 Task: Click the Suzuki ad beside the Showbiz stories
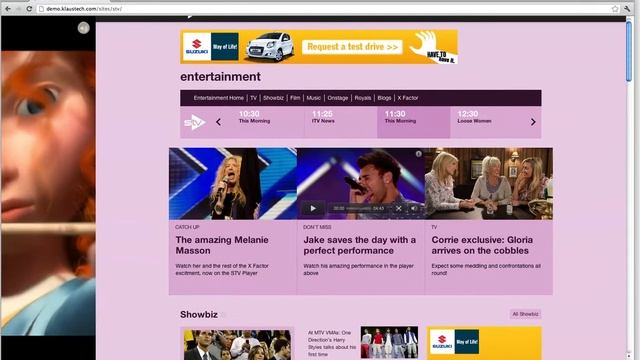[x=484, y=343]
